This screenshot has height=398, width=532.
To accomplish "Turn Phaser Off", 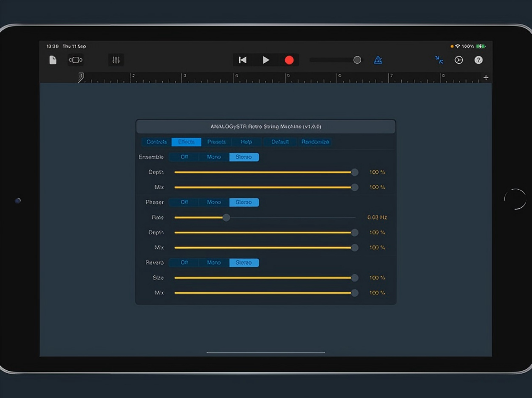I will click(184, 202).
